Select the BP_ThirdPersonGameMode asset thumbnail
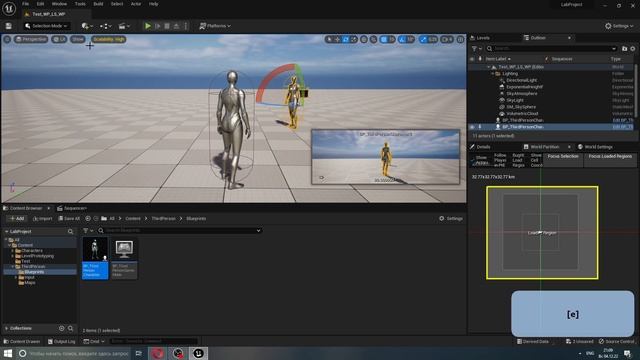The width and height of the screenshot is (640, 360). pos(124,258)
